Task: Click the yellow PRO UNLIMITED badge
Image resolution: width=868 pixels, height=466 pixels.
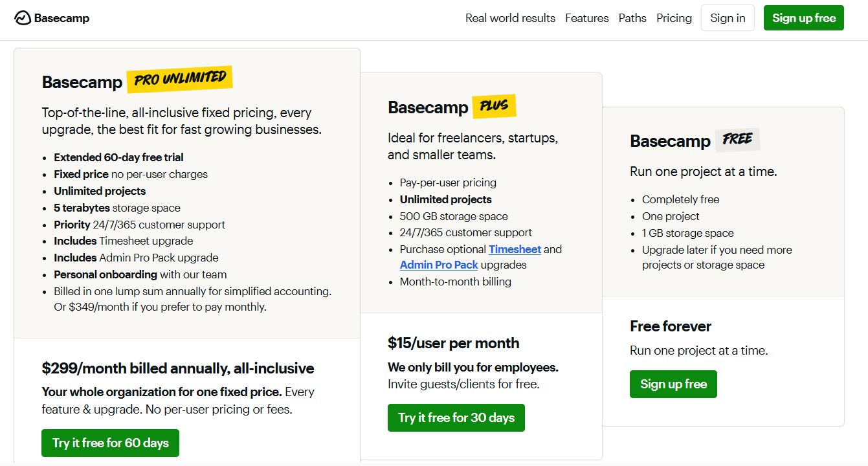Action: point(179,80)
